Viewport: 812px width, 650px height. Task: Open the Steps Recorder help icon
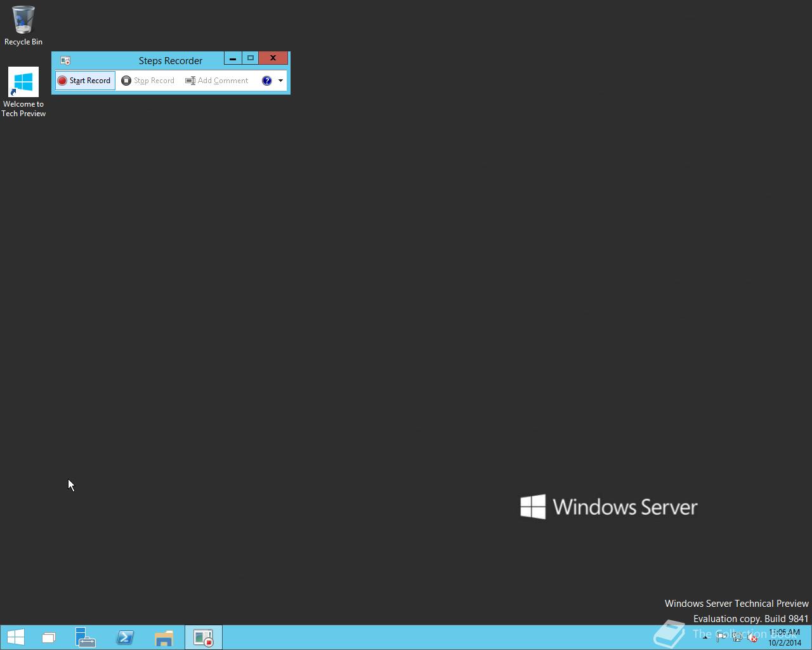tap(266, 81)
